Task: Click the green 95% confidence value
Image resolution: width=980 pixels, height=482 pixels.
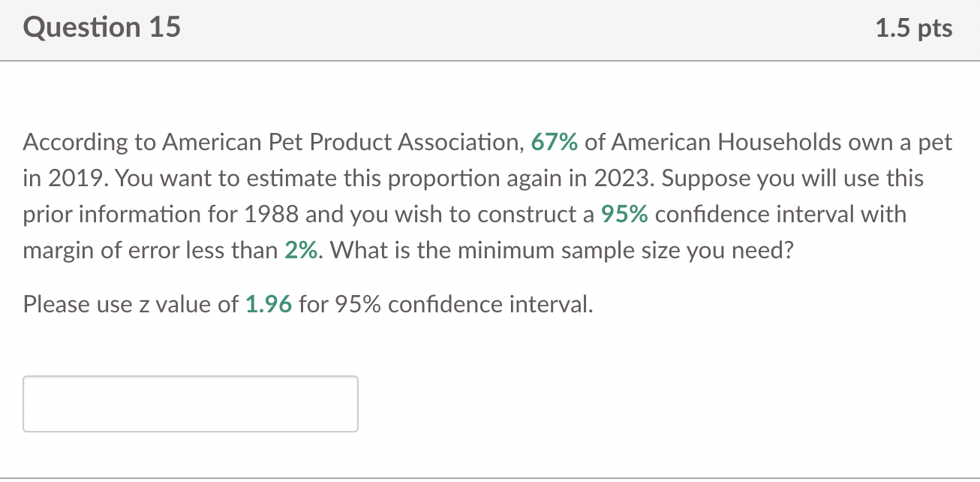Action: tap(625, 215)
